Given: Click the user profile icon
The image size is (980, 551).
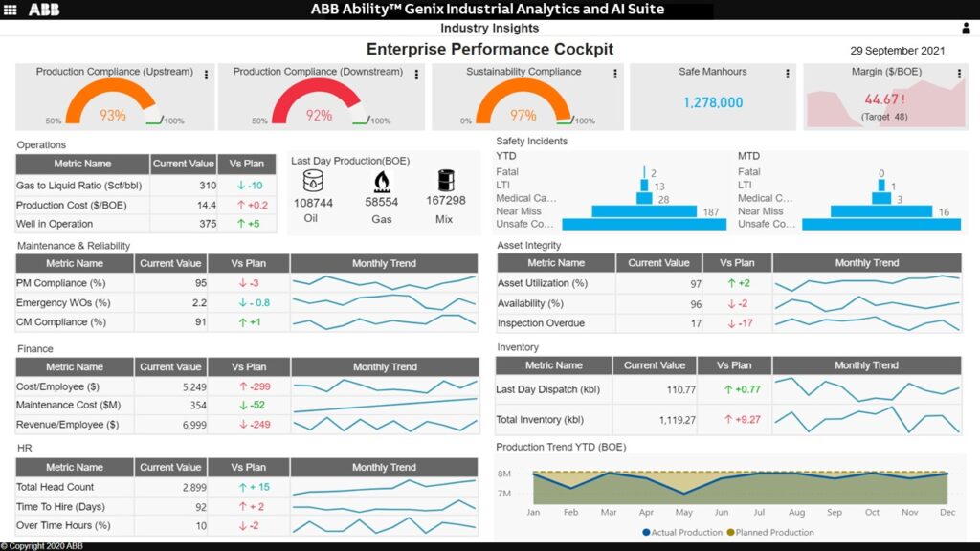Looking at the screenshot, I should (x=967, y=29).
